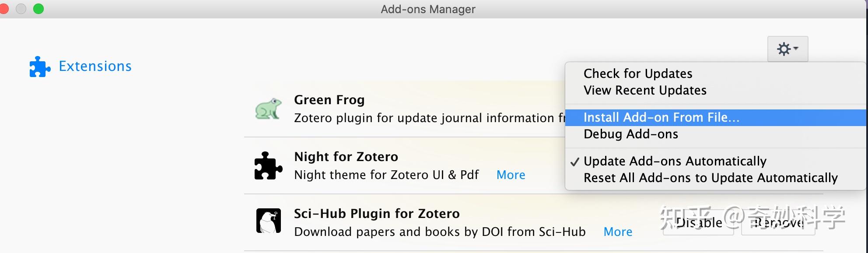Click the Sci-Hub plugin raven icon

pyautogui.click(x=268, y=221)
